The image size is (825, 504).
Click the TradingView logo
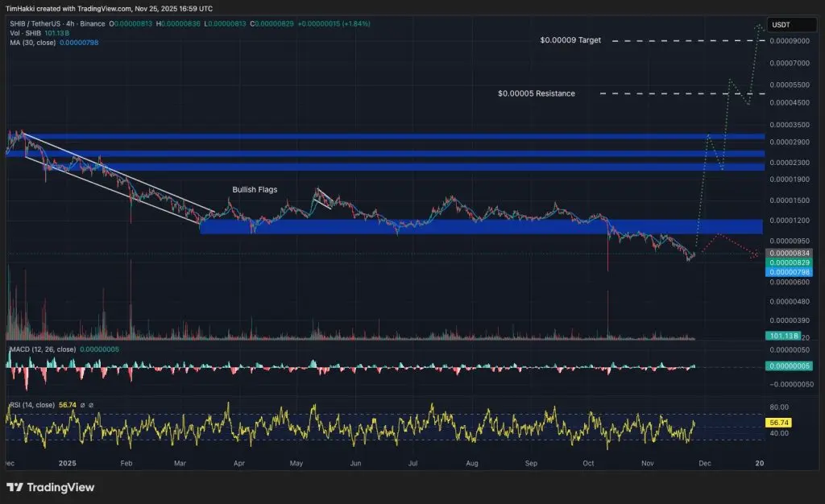(48, 488)
